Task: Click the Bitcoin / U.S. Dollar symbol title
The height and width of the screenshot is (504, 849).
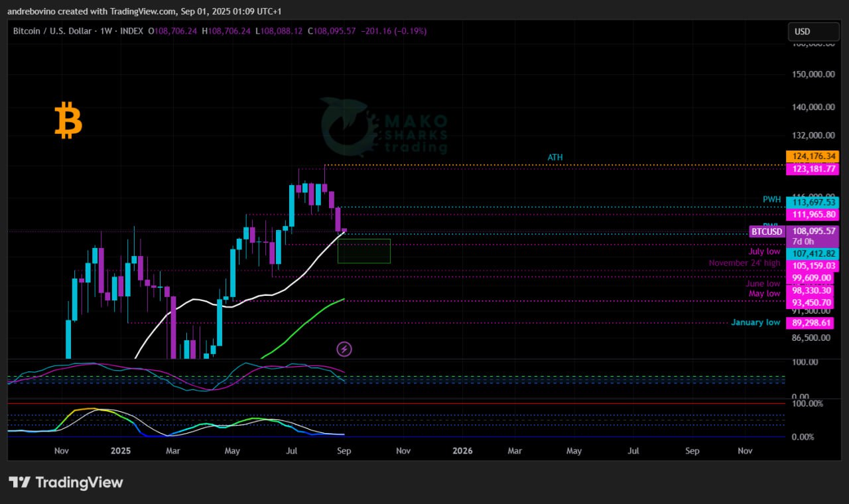Action: pyautogui.click(x=54, y=31)
